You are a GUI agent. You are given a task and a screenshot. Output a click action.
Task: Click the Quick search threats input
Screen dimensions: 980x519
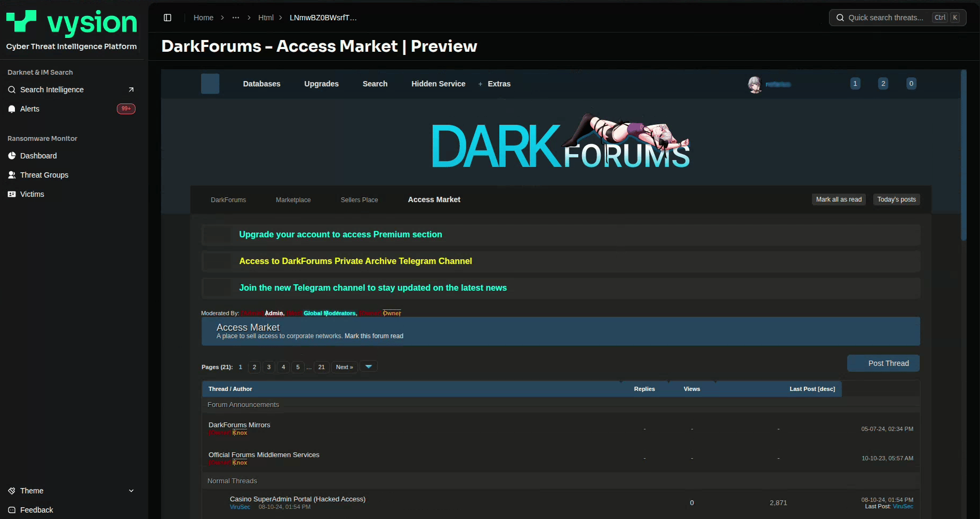[897, 18]
